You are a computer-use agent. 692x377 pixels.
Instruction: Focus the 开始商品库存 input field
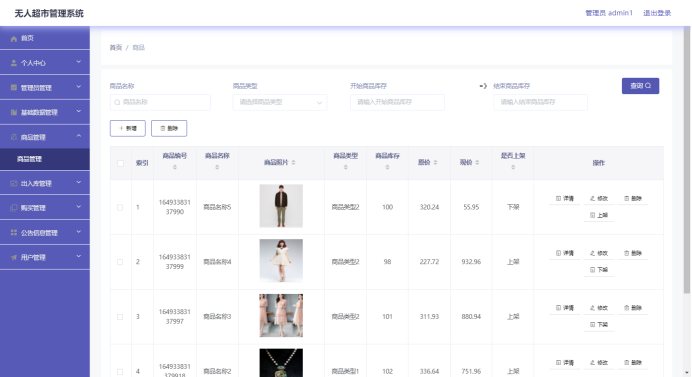tap(397, 102)
